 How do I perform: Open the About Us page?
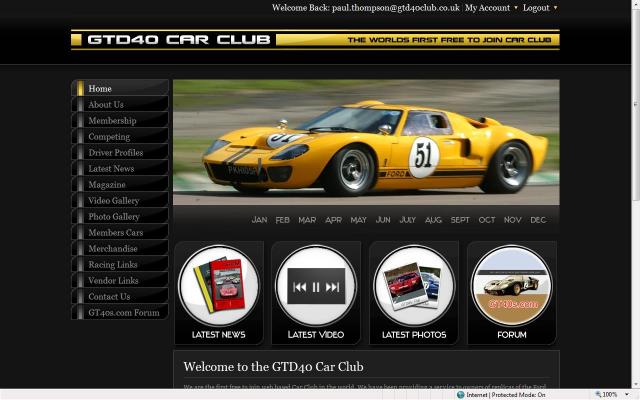pyautogui.click(x=120, y=104)
